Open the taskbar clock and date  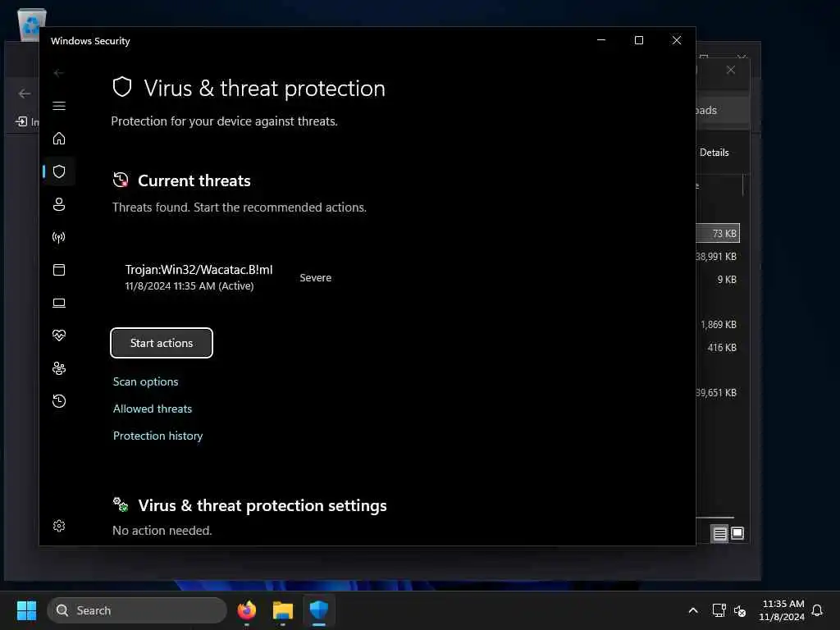pyautogui.click(x=782, y=610)
